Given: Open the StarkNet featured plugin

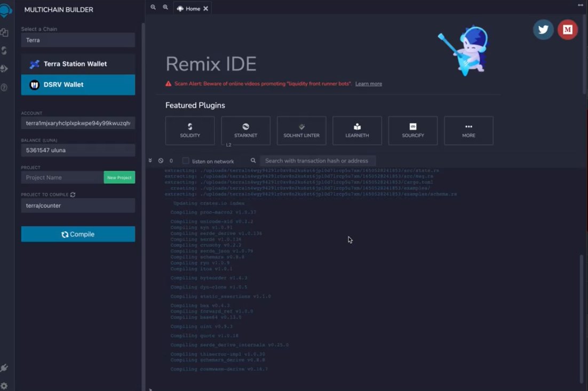Looking at the screenshot, I should click(245, 131).
